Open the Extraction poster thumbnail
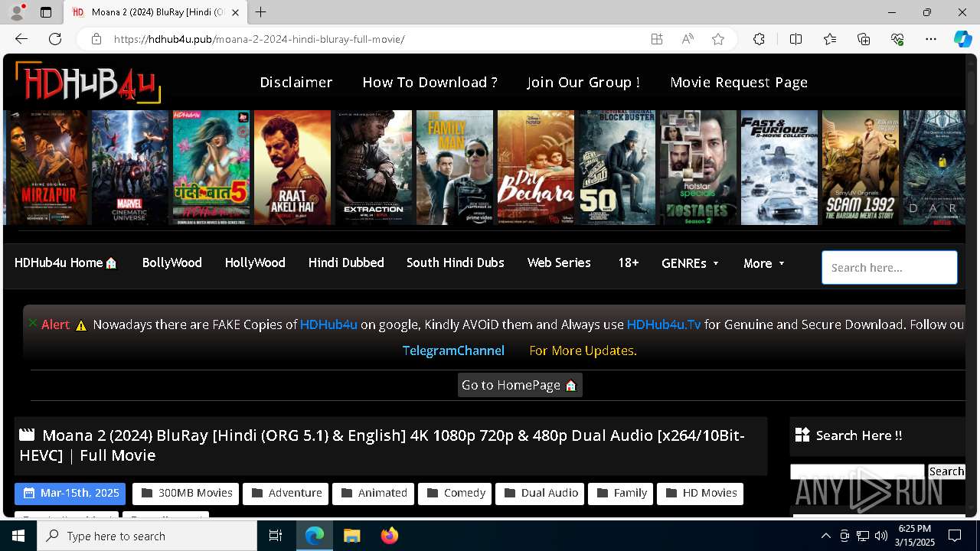This screenshot has height=551, width=980. point(374,168)
